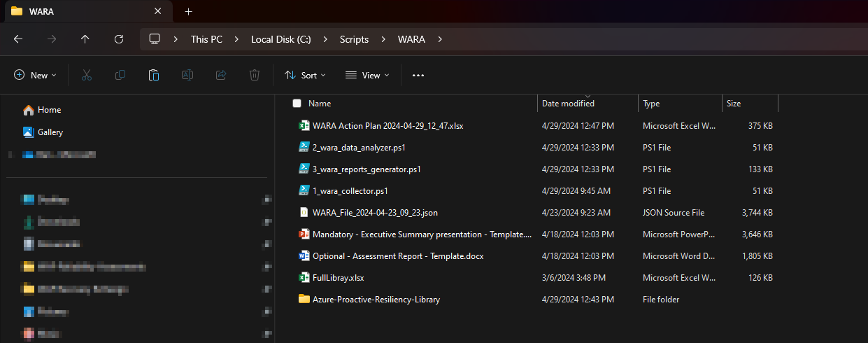
Task: Click the Share icon in toolbar
Action: 221,75
